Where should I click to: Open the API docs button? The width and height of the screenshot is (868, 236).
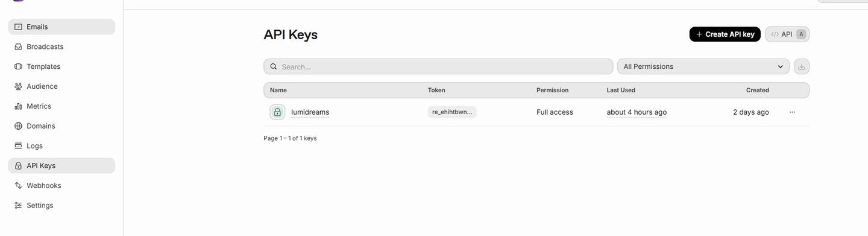click(787, 34)
